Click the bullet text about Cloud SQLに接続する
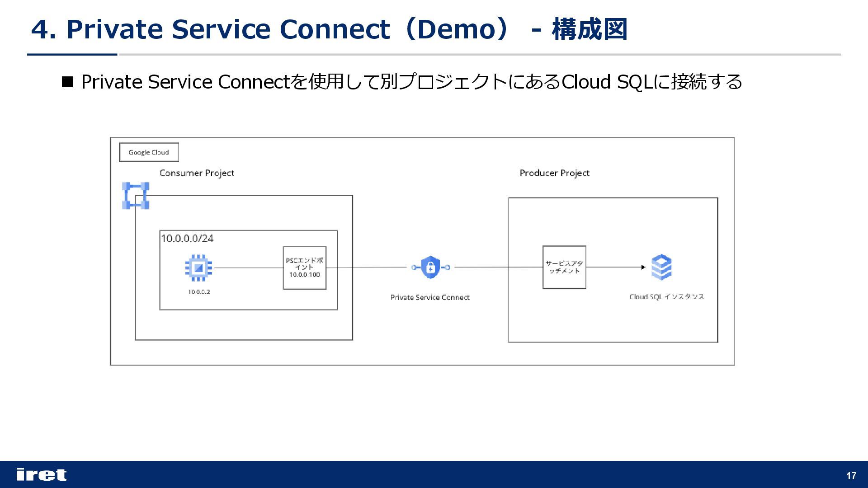This screenshot has width=868, height=488. pos(411,82)
